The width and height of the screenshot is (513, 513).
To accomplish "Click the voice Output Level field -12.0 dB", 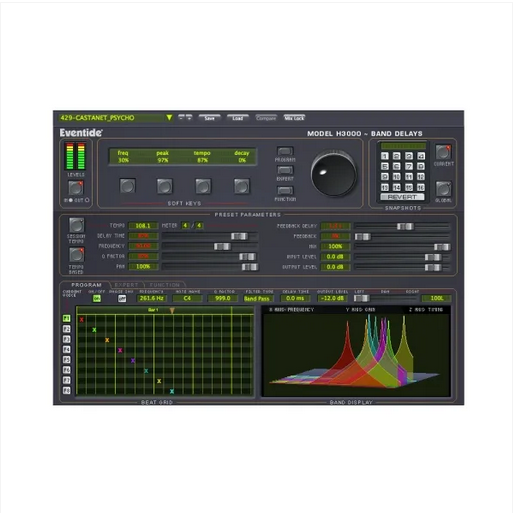I will pos(332,298).
